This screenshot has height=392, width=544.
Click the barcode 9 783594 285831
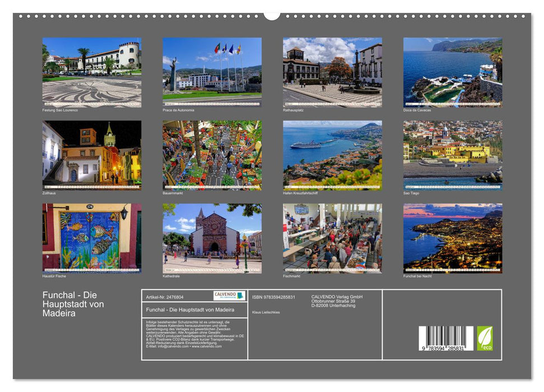click(x=445, y=338)
